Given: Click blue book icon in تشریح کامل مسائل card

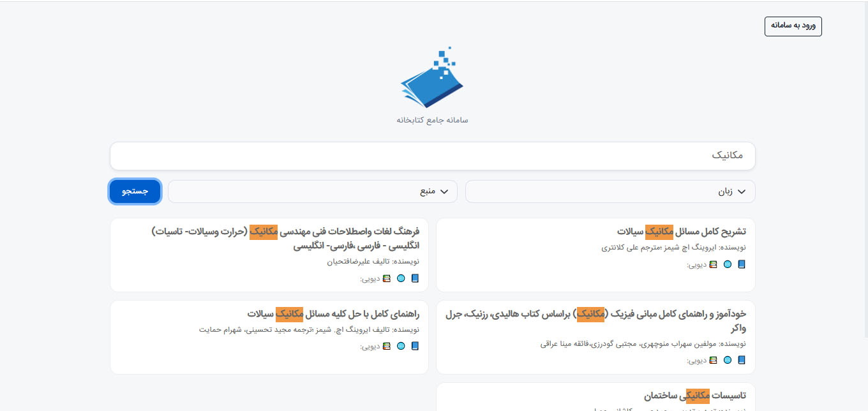Looking at the screenshot, I should coord(741,264).
